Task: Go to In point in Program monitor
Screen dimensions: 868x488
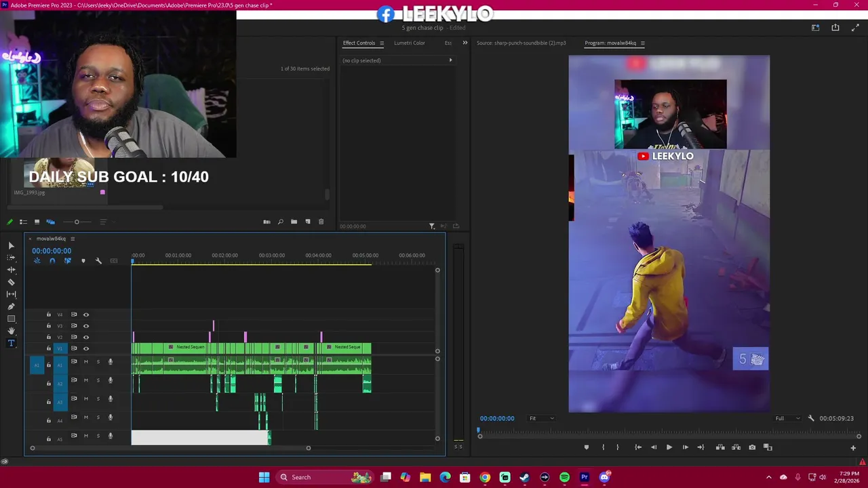Action: 637,447
